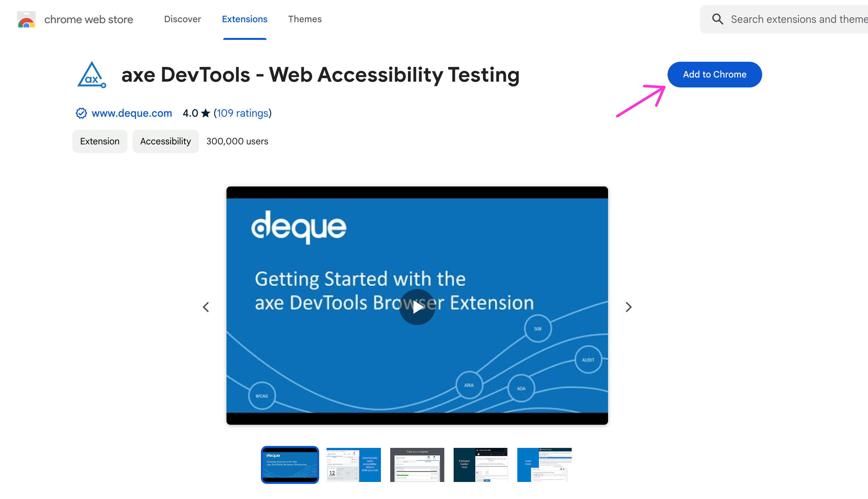Image resolution: width=868 pixels, height=499 pixels.
Task: Open the Discover tab
Action: [182, 19]
